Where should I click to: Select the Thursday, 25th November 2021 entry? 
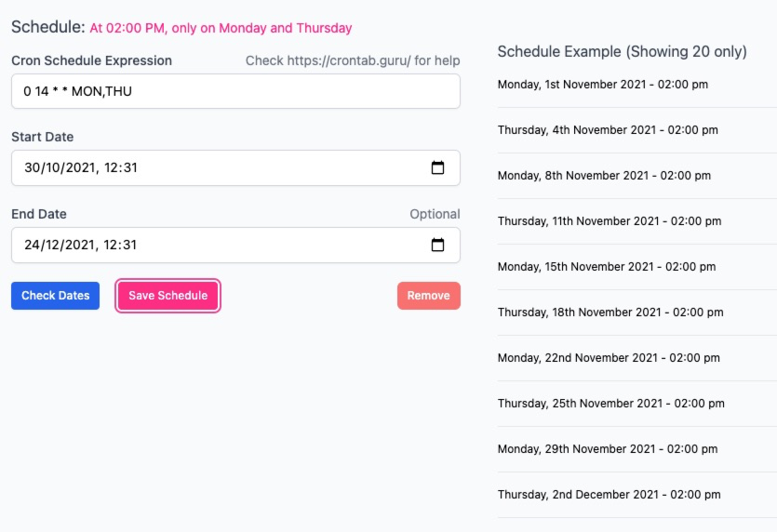click(611, 404)
